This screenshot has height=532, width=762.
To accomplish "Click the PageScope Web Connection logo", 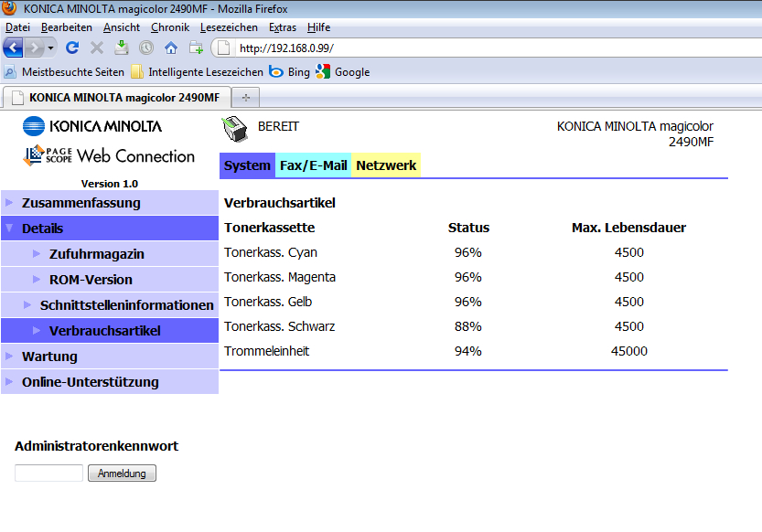I will pos(109,155).
